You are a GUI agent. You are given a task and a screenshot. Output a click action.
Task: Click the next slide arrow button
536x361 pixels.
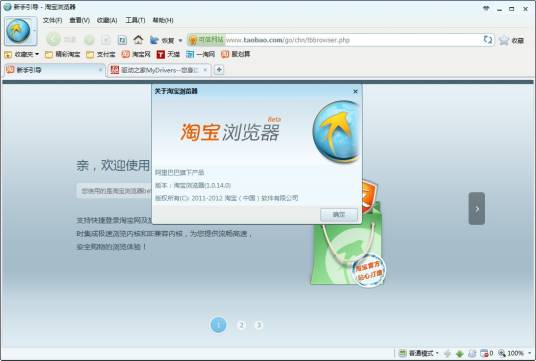(477, 209)
